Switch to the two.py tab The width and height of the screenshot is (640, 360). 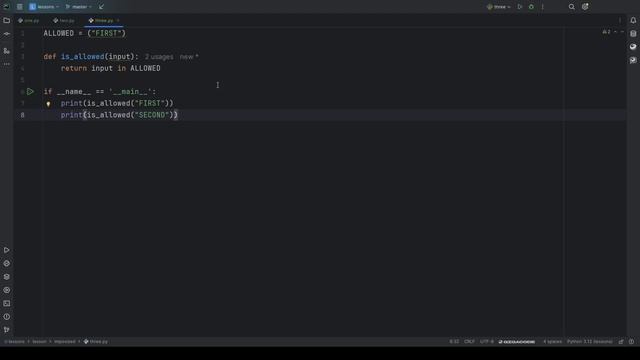[64, 20]
